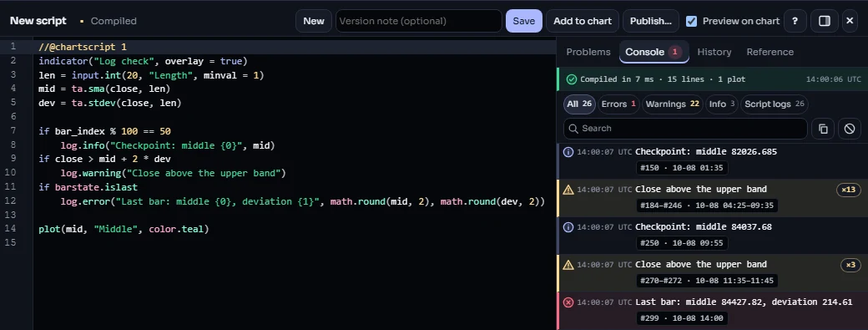The height and width of the screenshot is (330, 868).
Task: Clear the console with the clear icon
Action: click(850, 129)
